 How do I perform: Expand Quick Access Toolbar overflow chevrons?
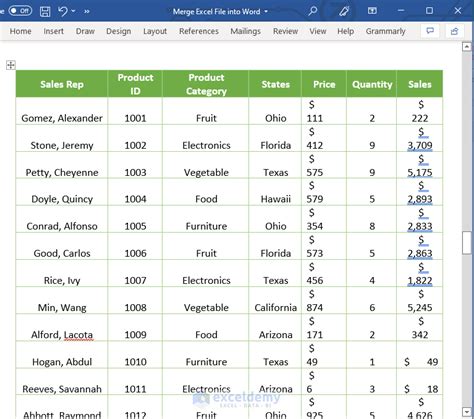pyautogui.click(x=87, y=11)
